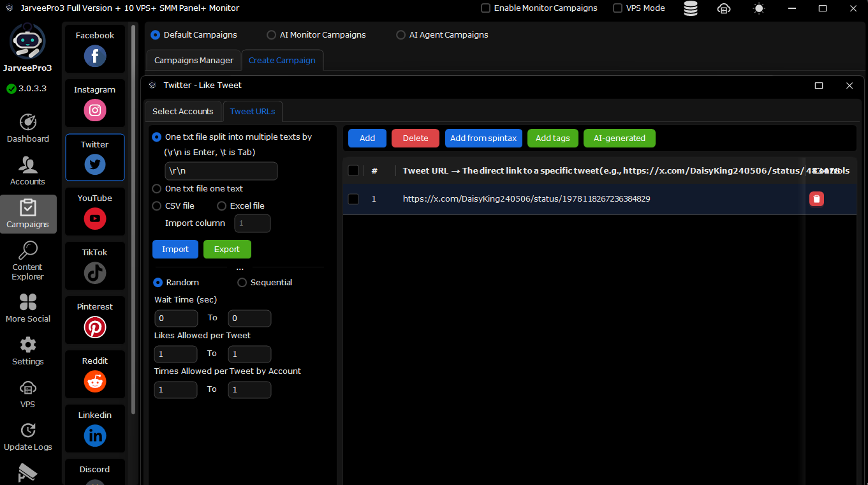Enable Monitor Campaigns checkbox

[486, 8]
